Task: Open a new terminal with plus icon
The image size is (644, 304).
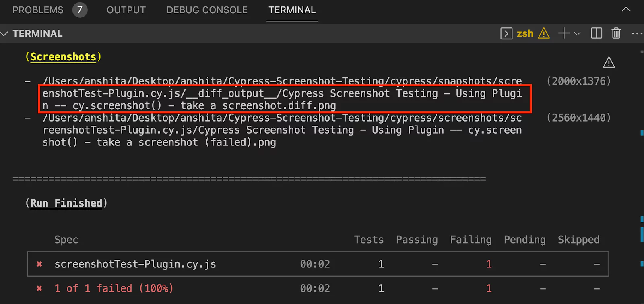Action: point(563,33)
